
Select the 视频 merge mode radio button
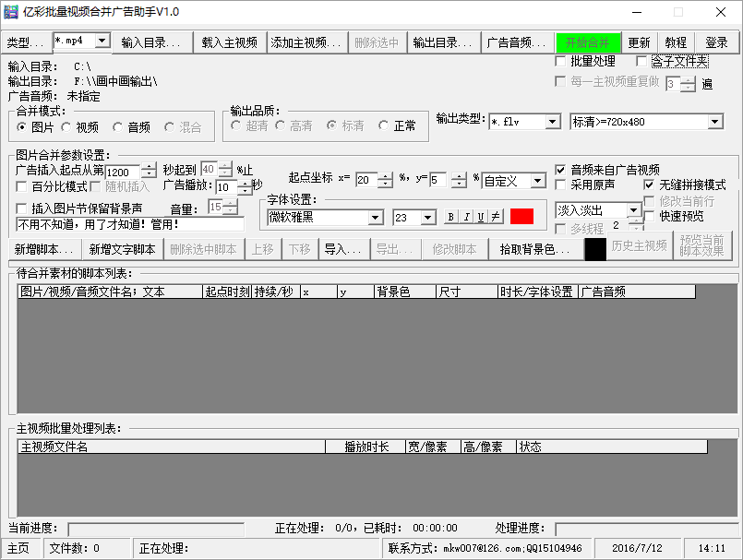(69, 126)
